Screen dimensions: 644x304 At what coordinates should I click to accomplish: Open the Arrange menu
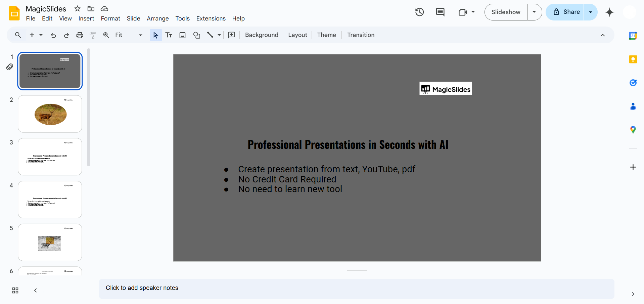(x=157, y=18)
